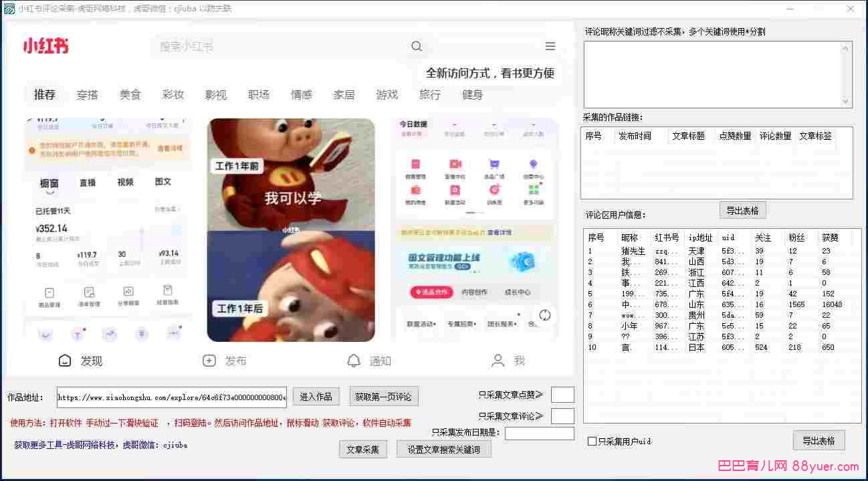Click the filter text area's scroll-down arrow
This screenshot has width=868, height=481.
(x=847, y=102)
